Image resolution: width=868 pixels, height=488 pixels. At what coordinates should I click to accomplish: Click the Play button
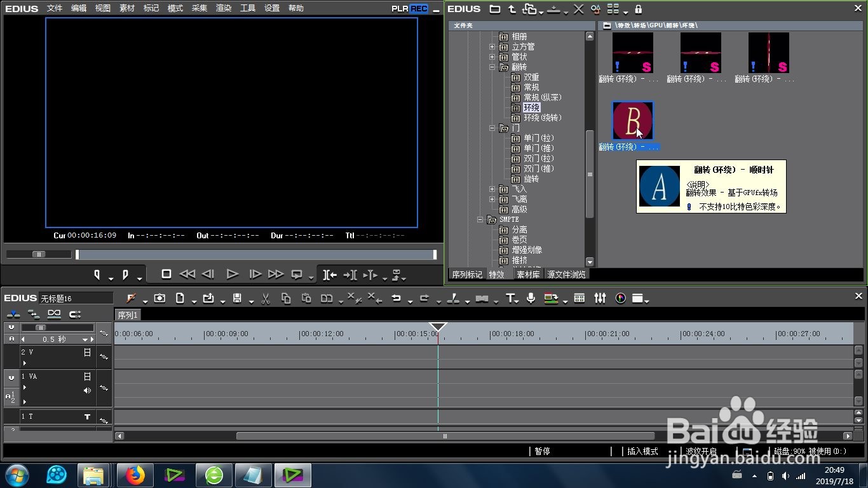pos(233,274)
